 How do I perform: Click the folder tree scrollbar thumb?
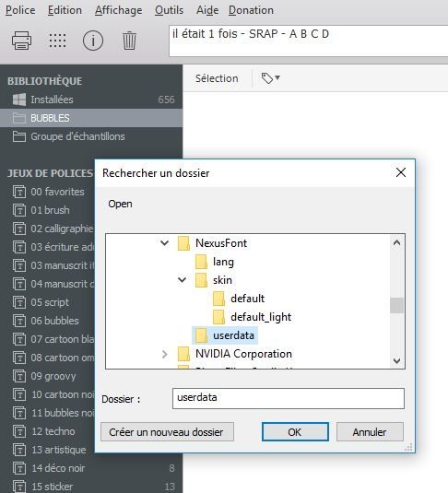tap(396, 305)
